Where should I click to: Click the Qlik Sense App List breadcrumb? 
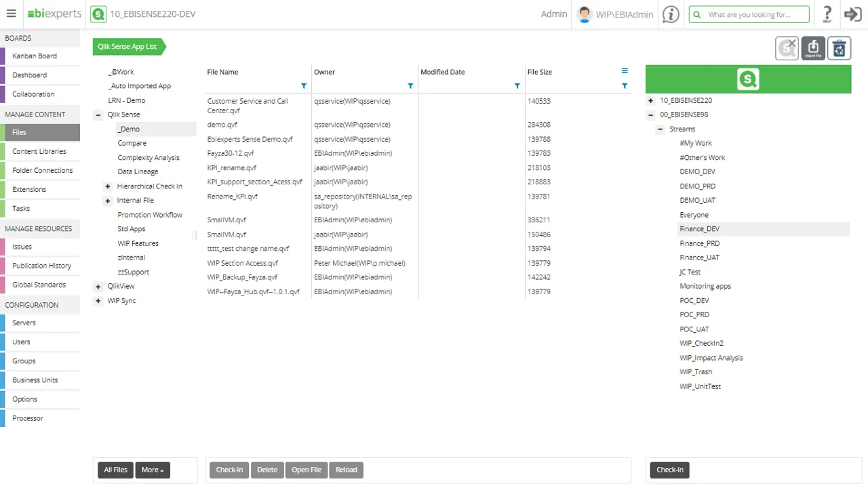click(x=127, y=47)
